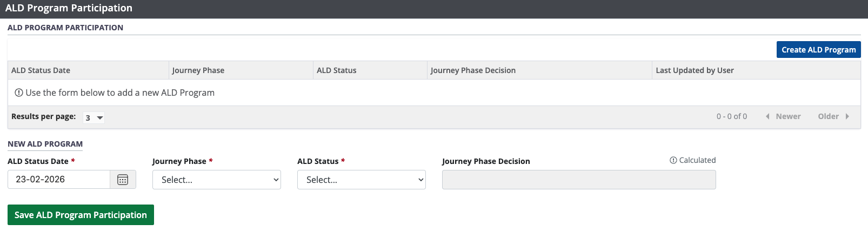Click the ALD Status column header

[337, 70]
